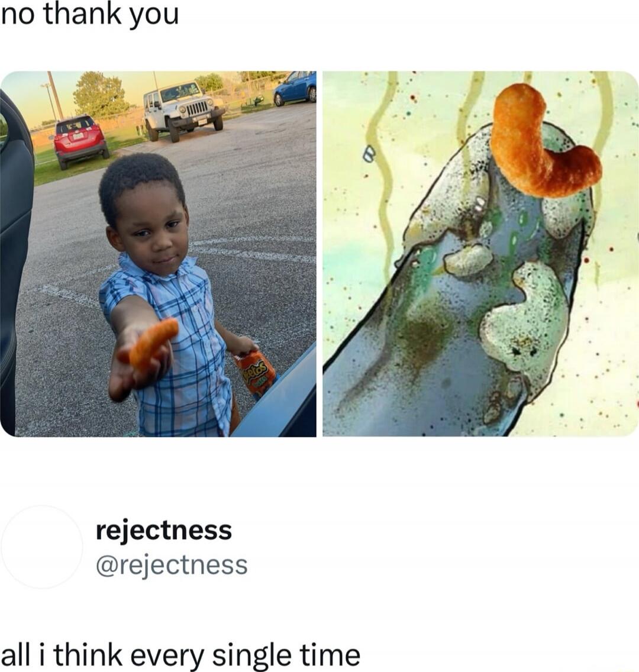Click the white Jeep in the parking lot
The image size is (639, 672).
click(x=183, y=109)
